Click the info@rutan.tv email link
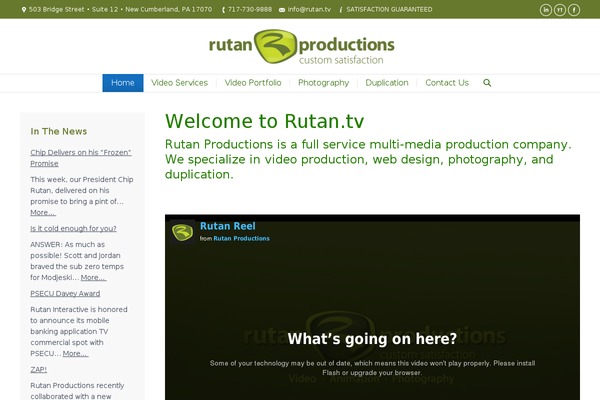Image resolution: width=600 pixels, height=400 pixels. [x=309, y=10]
